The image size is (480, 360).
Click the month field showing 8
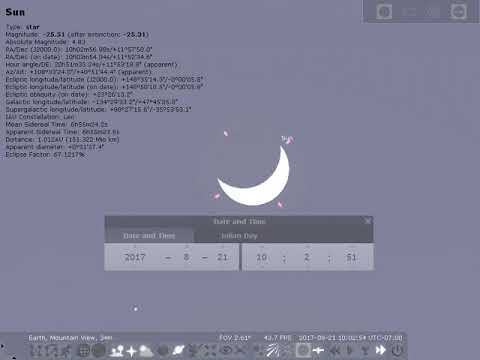[187, 257]
